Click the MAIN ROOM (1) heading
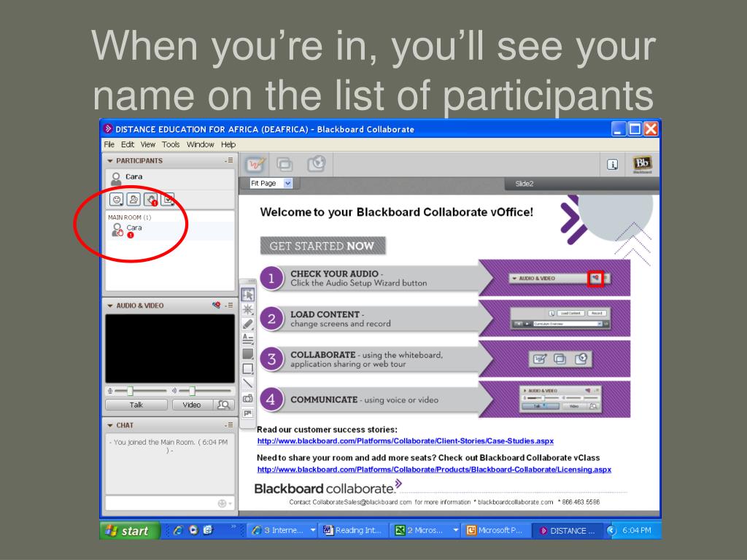Image resolution: width=747 pixels, height=560 pixels. (x=129, y=217)
